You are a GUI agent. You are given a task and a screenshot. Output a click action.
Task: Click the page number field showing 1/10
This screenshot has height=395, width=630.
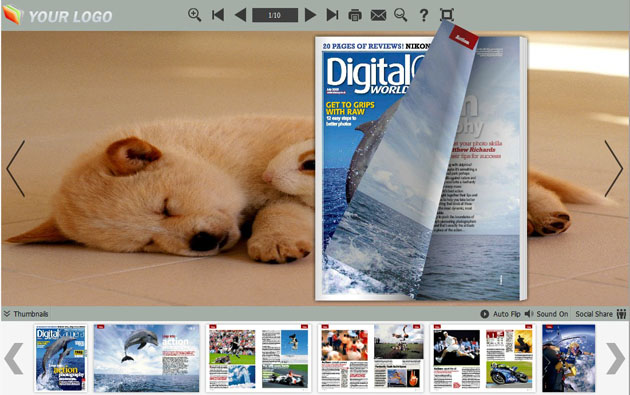(x=275, y=15)
